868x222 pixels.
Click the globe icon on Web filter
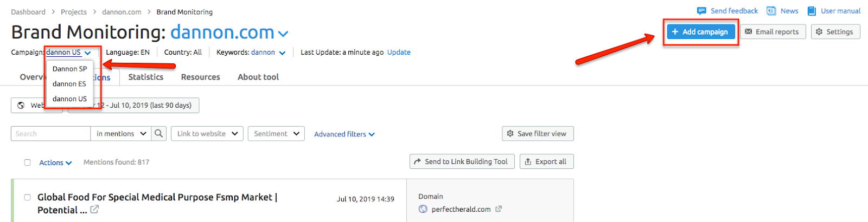pos(21,105)
